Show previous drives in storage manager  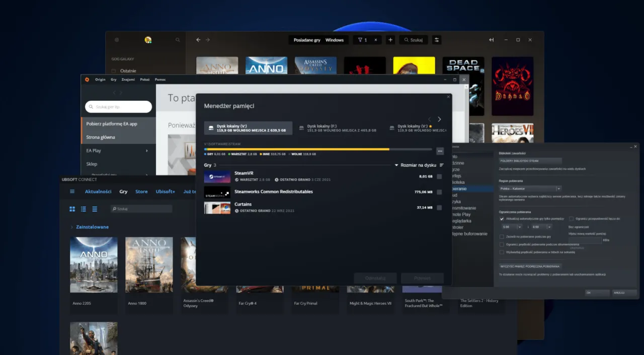pyautogui.click(x=429, y=119)
